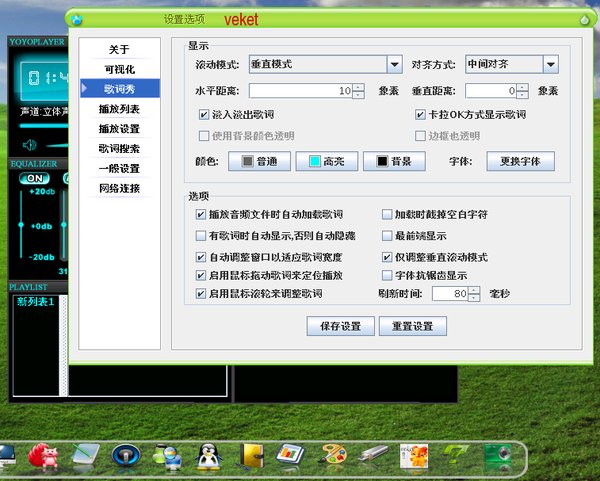Click the green question mark help icon
The width and height of the screenshot is (600, 481).
455,456
